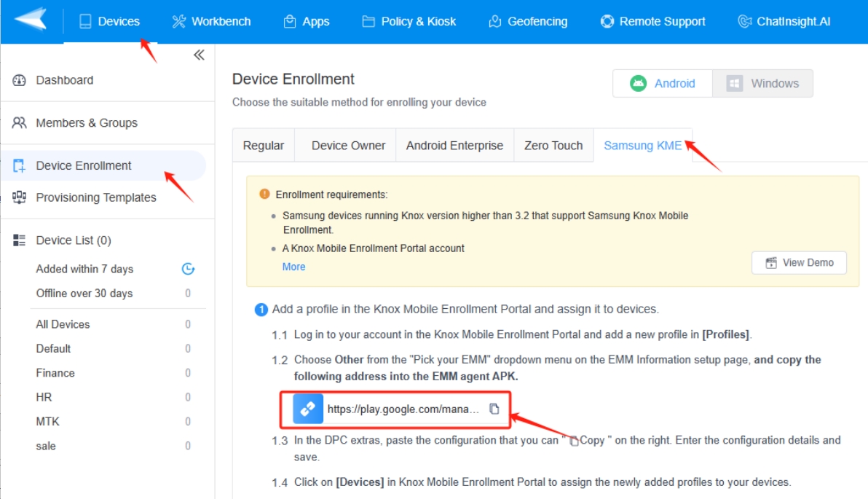Click the Offline over 30 days count 0
Screen dimensions: 868x499
(188, 294)
